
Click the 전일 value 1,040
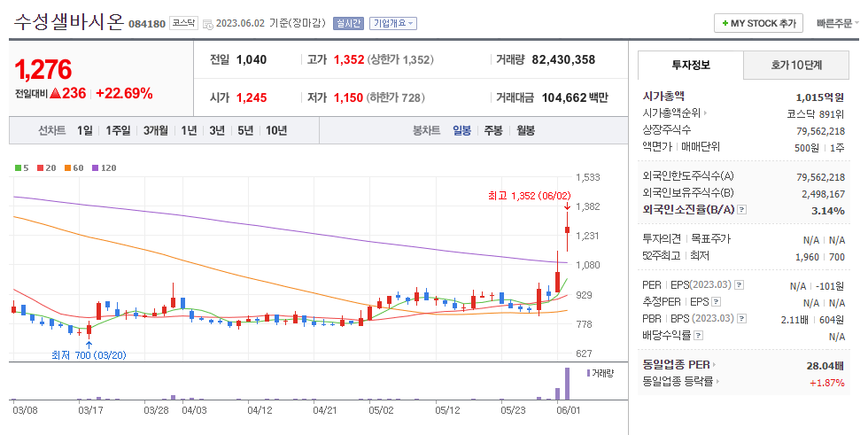pyautogui.click(x=252, y=59)
